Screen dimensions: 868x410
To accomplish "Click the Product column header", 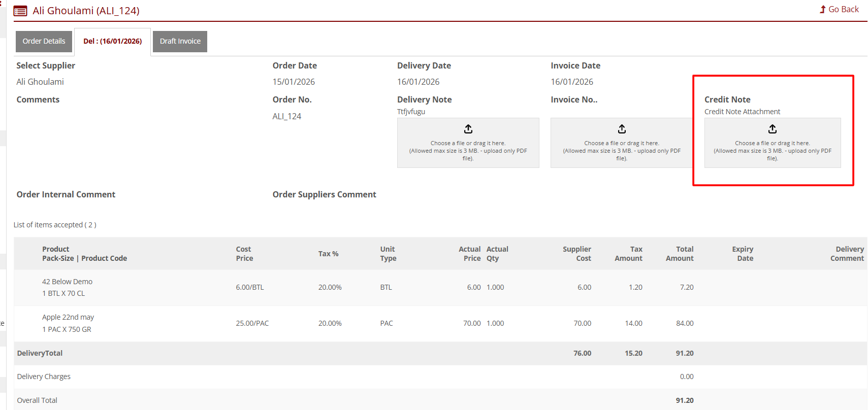I will click(x=56, y=249).
